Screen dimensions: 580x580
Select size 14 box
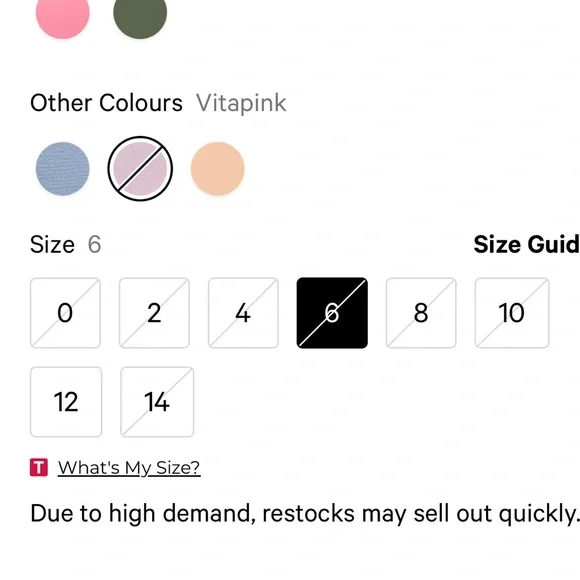157,402
